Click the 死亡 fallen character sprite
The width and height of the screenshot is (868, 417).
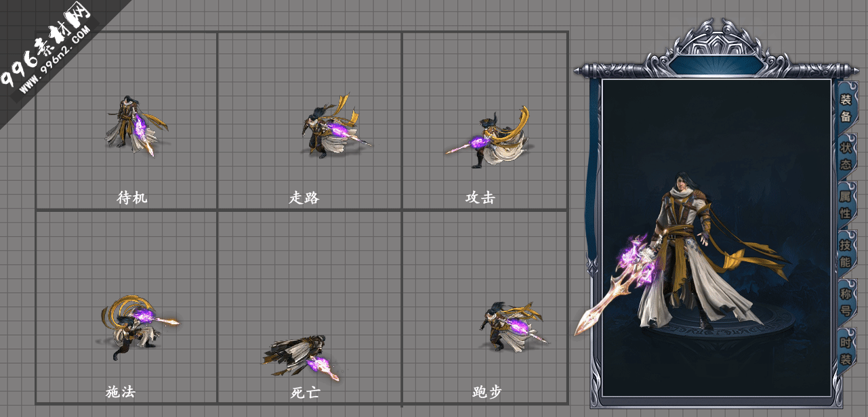(x=301, y=357)
